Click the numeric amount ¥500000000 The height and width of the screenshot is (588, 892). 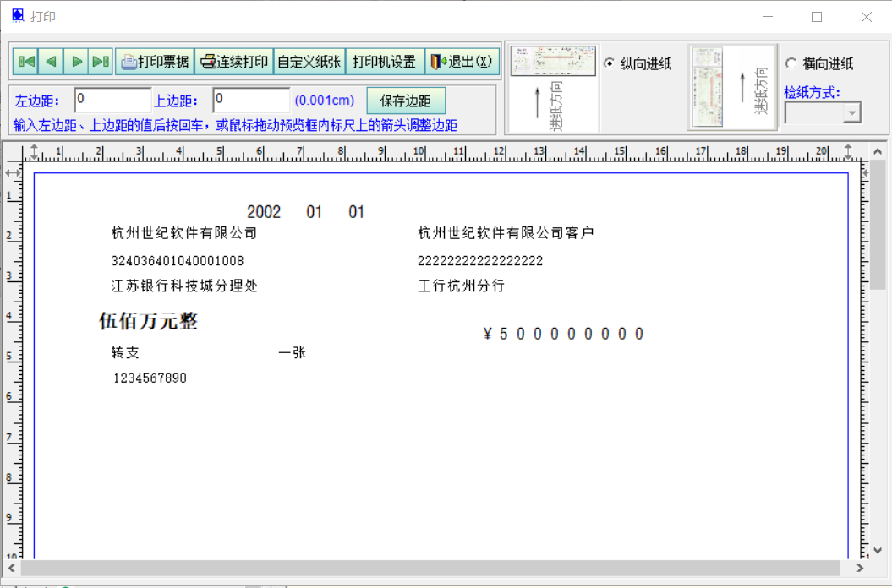click(563, 334)
